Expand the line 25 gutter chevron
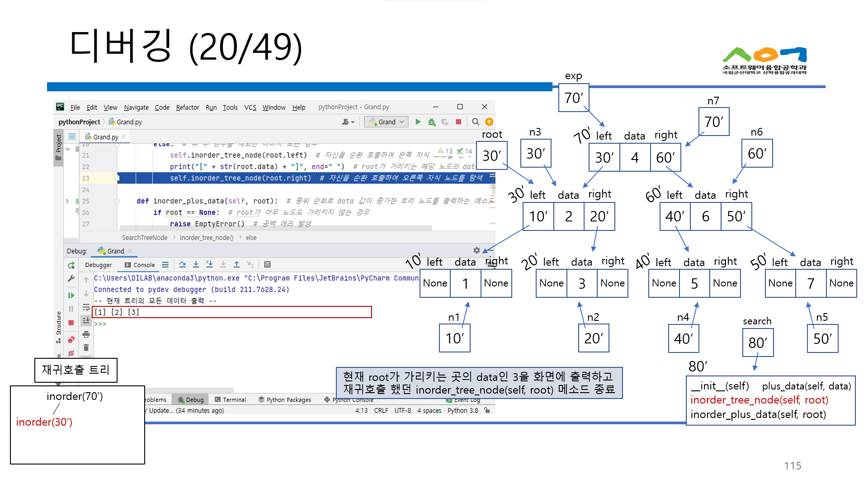Viewport: 868px width, 488px height. click(67, 201)
